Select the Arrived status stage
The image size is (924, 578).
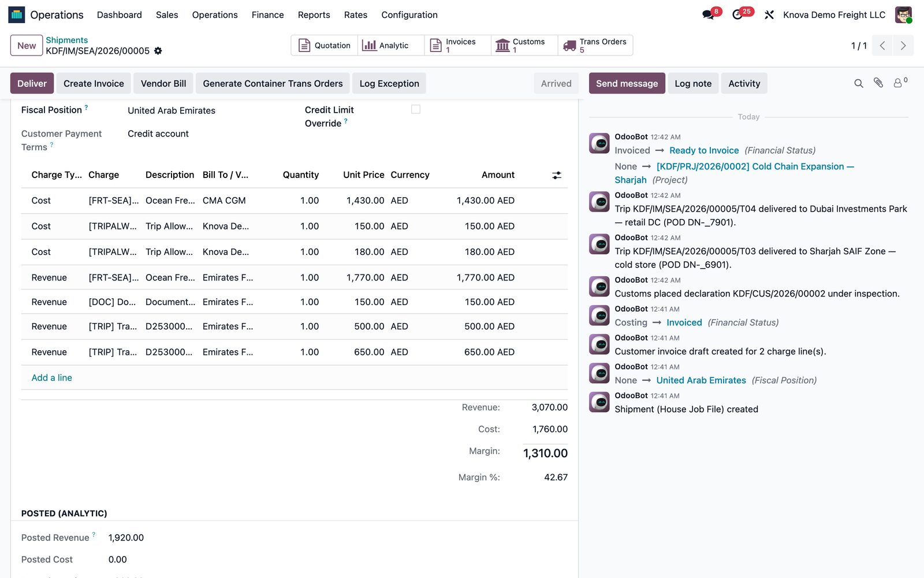coord(556,83)
